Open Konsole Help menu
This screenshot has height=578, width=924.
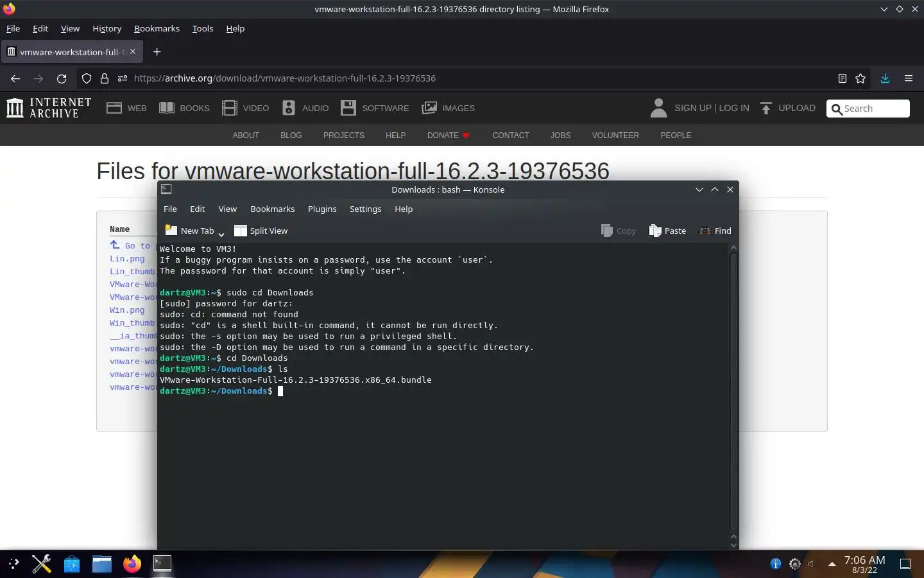404,209
